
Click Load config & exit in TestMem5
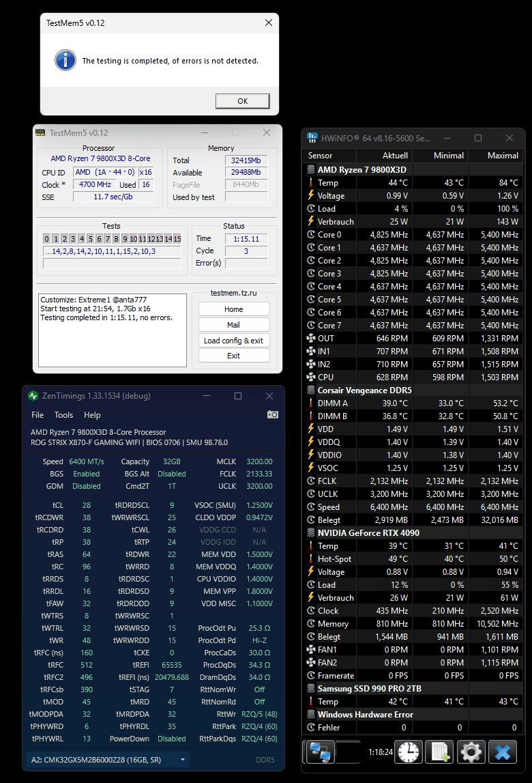tap(233, 340)
